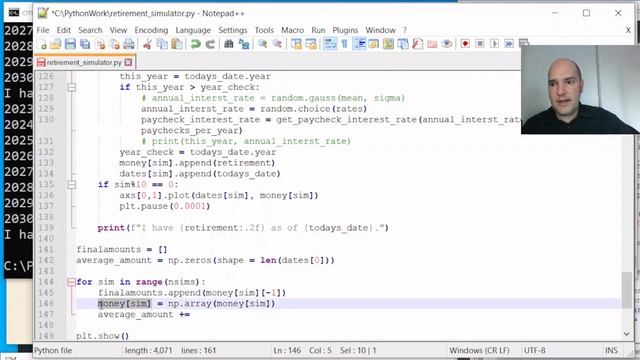The width and height of the screenshot is (640, 360).
Task: Click the Copy toolbar icon
Action: coord(162,44)
